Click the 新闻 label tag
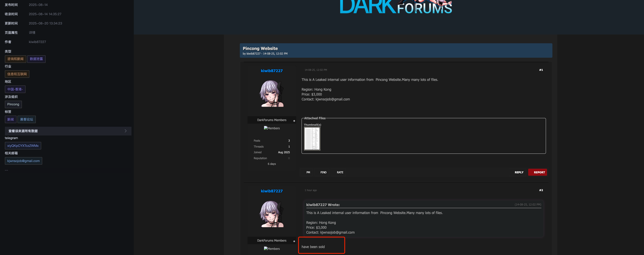 11,120
